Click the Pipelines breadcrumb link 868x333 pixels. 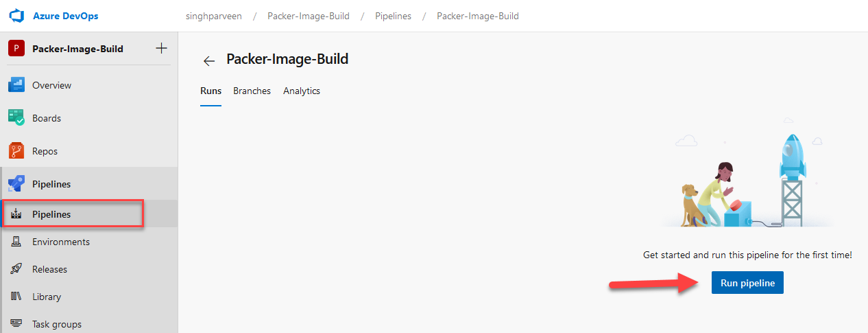(393, 16)
